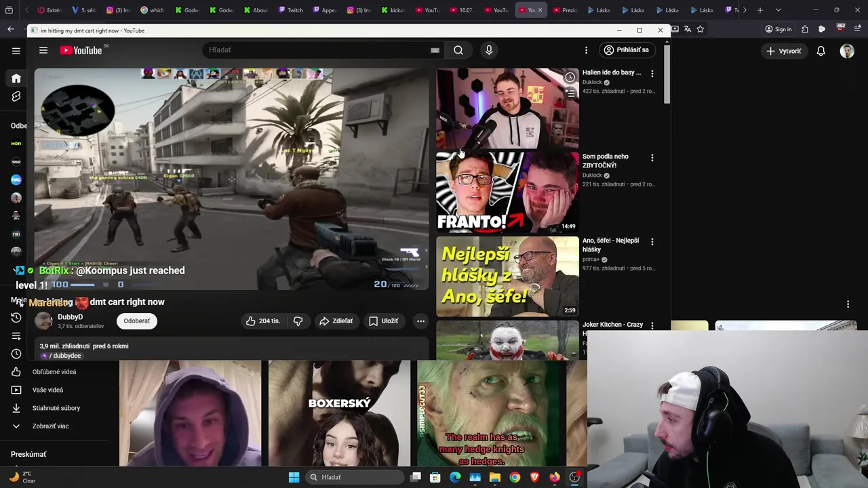Image resolution: width=868 pixels, height=488 pixels.
Task: Save the video with Uložiť
Action: click(x=383, y=321)
